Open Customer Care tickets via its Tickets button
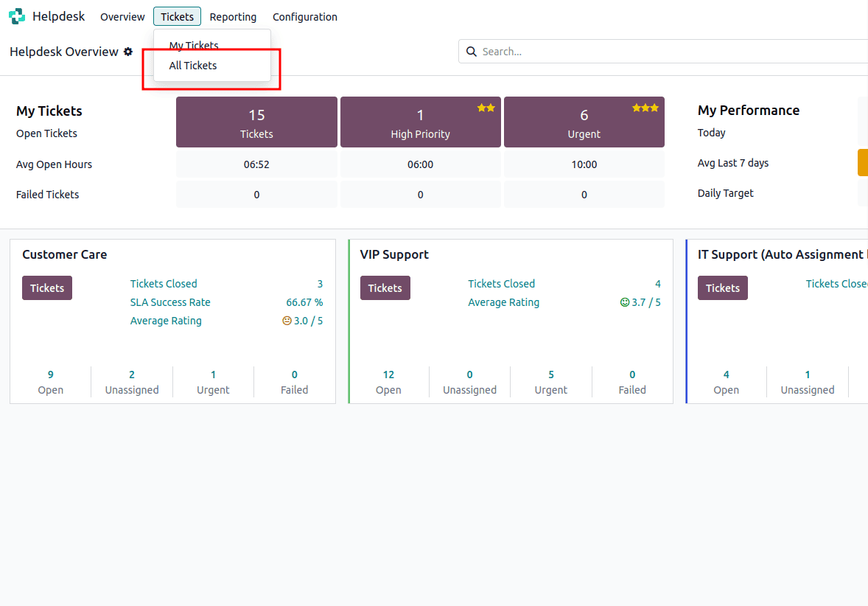Viewport: 868px width, 606px height. tap(46, 288)
